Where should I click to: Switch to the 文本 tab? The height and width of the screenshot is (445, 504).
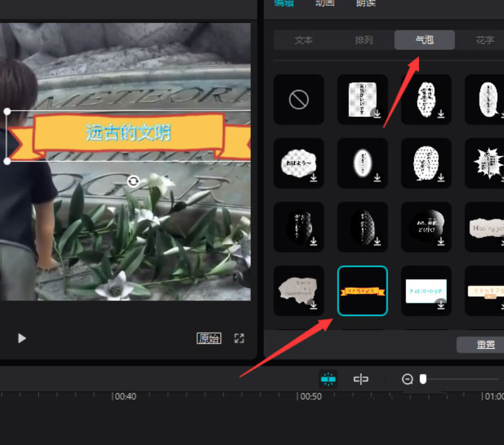click(x=304, y=40)
